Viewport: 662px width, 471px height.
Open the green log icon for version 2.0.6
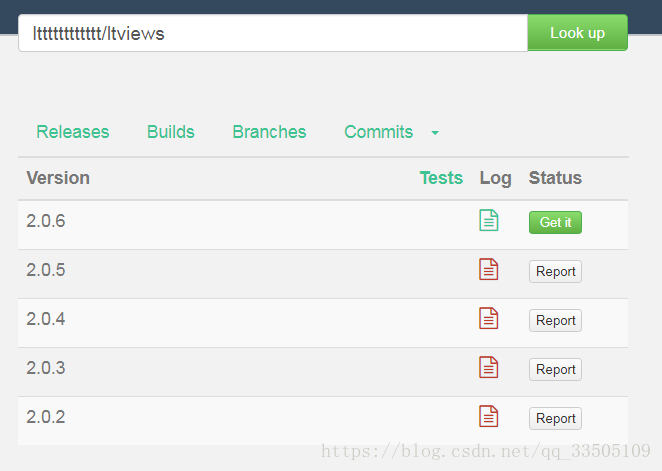pos(489,220)
